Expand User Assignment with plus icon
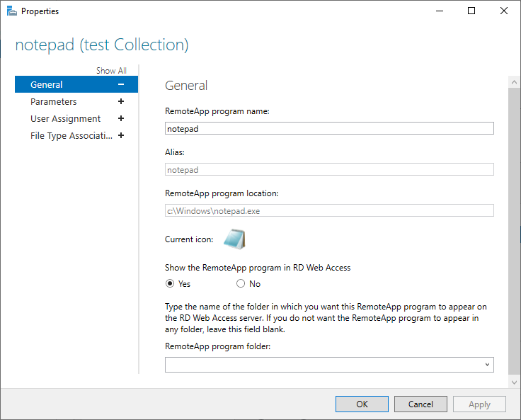Viewport: 521px width, 420px height. point(121,118)
